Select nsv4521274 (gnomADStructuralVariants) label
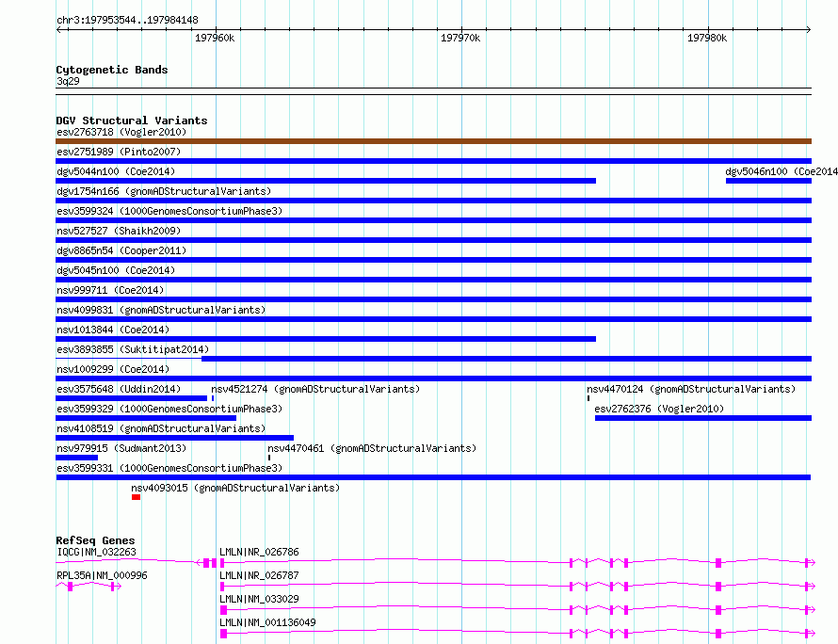Screen dimensions: 838x644 [x=315, y=389]
